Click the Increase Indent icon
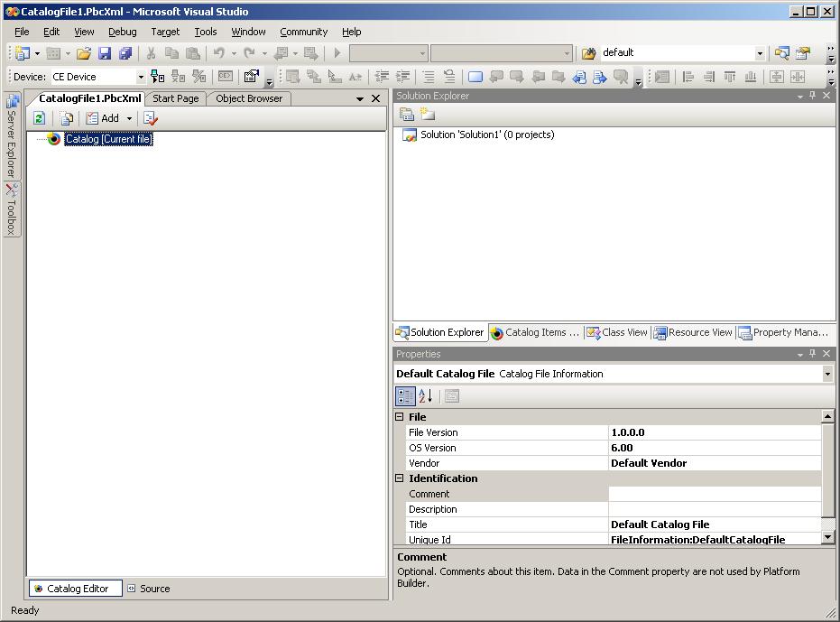Screen dimensions: 840x622 402,77
